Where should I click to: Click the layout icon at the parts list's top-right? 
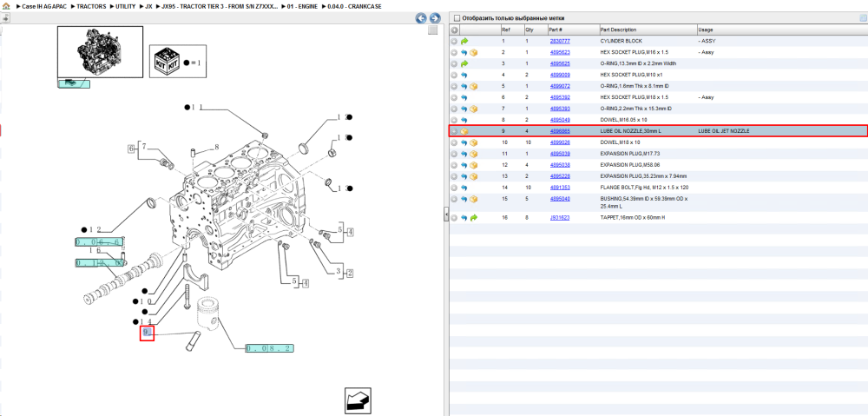click(863, 18)
